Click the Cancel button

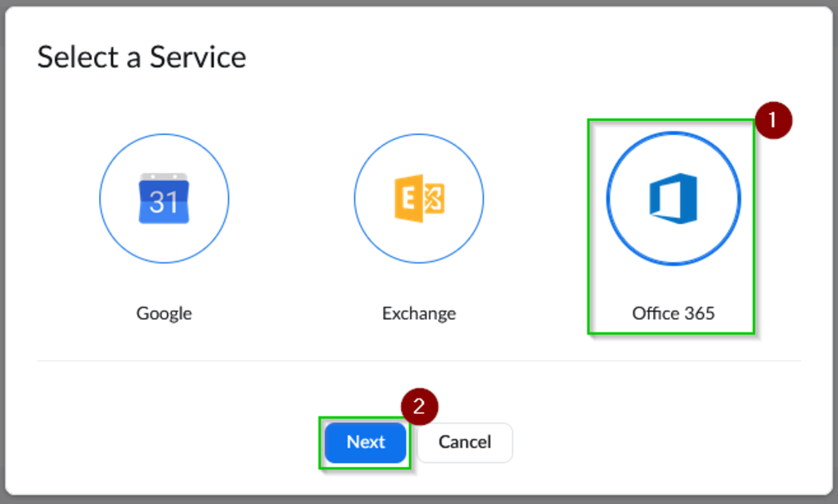464,442
